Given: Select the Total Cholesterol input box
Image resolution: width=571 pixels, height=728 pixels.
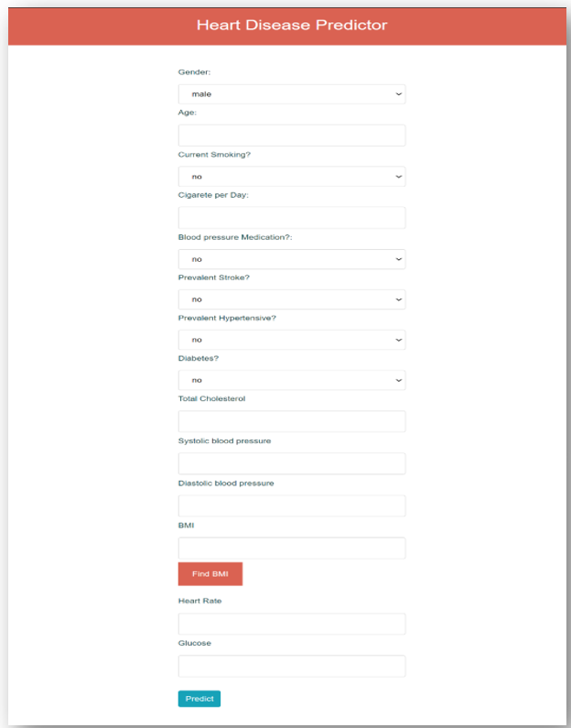Looking at the screenshot, I should point(292,421).
